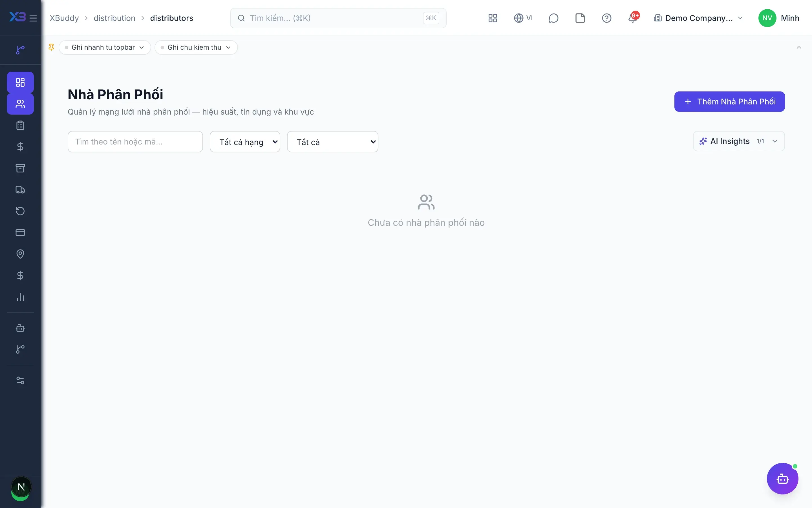The image size is (812, 508).
Task: Open the dollar icon below map pin
Action: point(20,275)
